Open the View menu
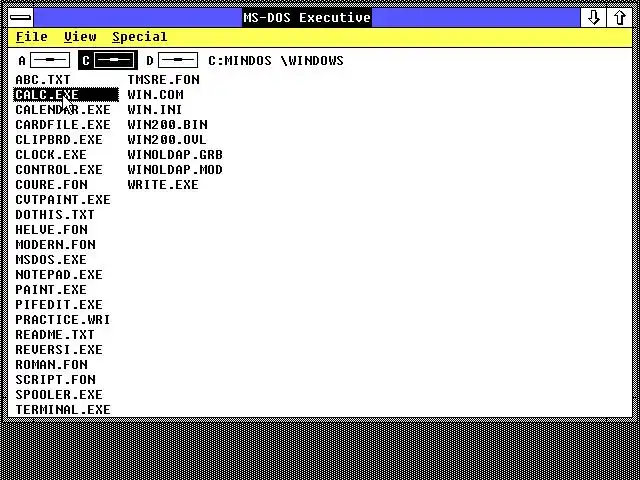640x480 pixels. [80, 37]
